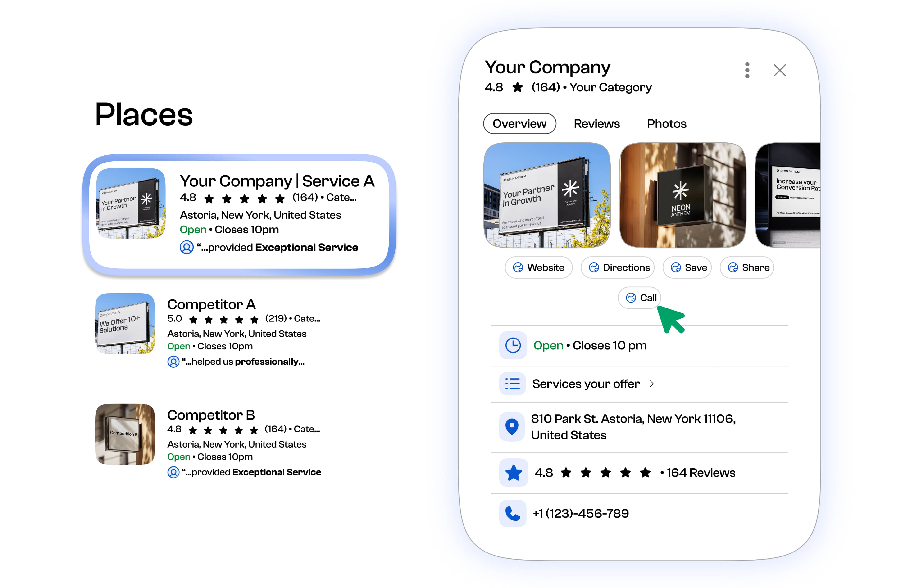
Task: Click Services your offer label
Action: [586, 384]
